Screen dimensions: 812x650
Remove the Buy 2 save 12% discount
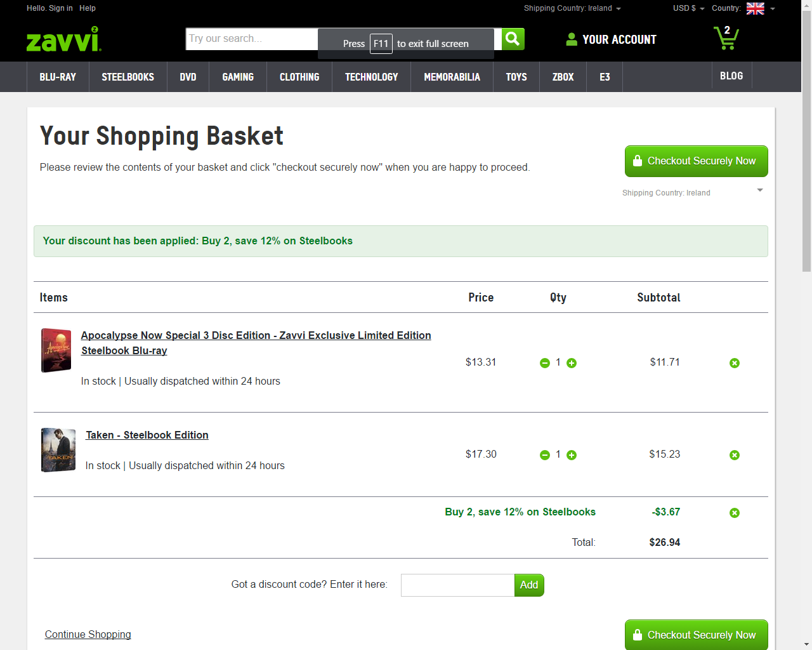point(735,513)
